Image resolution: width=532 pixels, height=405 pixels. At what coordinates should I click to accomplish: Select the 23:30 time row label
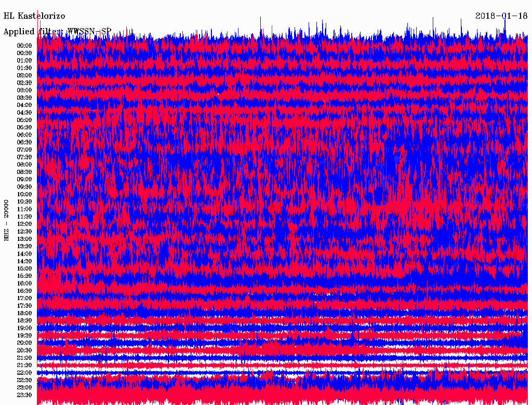24,395
